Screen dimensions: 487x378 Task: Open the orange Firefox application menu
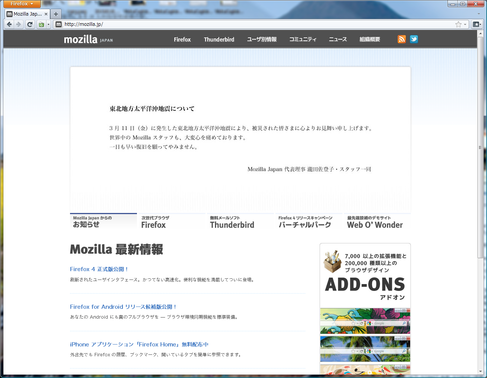coord(22,4)
